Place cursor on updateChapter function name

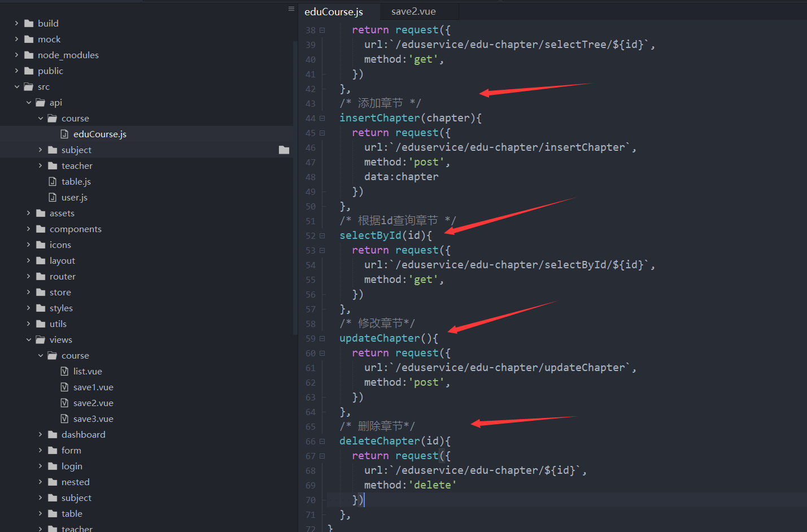pyautogui.click(x=379, y=338)
